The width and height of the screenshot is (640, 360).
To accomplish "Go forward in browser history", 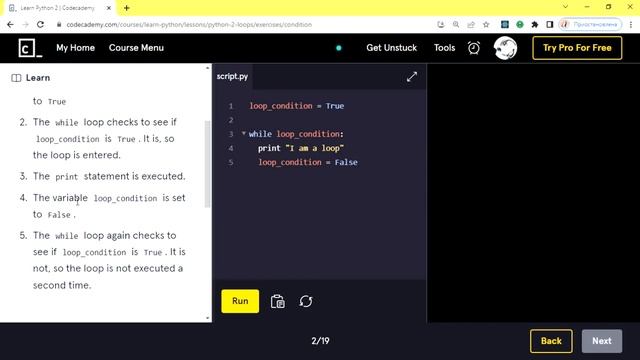I will 25,24.
